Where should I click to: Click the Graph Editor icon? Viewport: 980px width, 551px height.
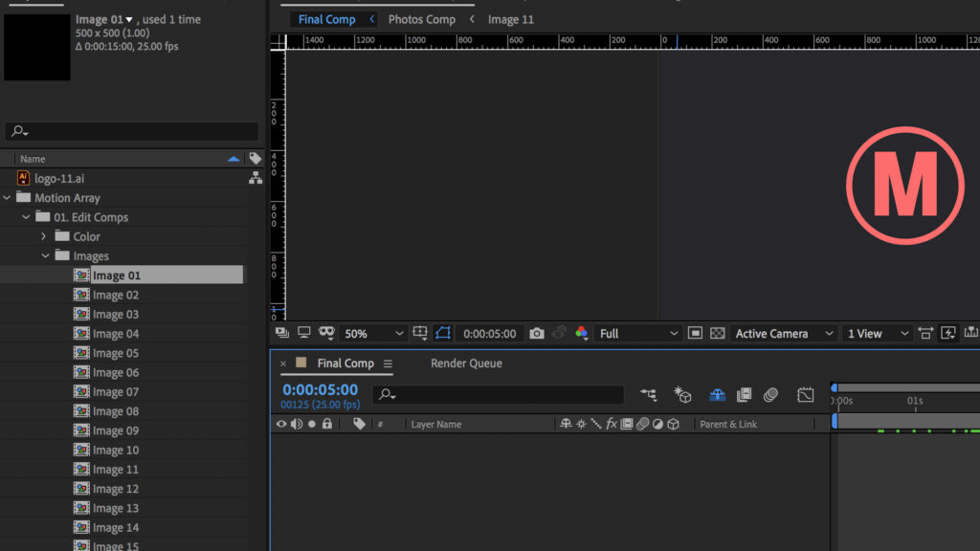(x=806, y=394)
